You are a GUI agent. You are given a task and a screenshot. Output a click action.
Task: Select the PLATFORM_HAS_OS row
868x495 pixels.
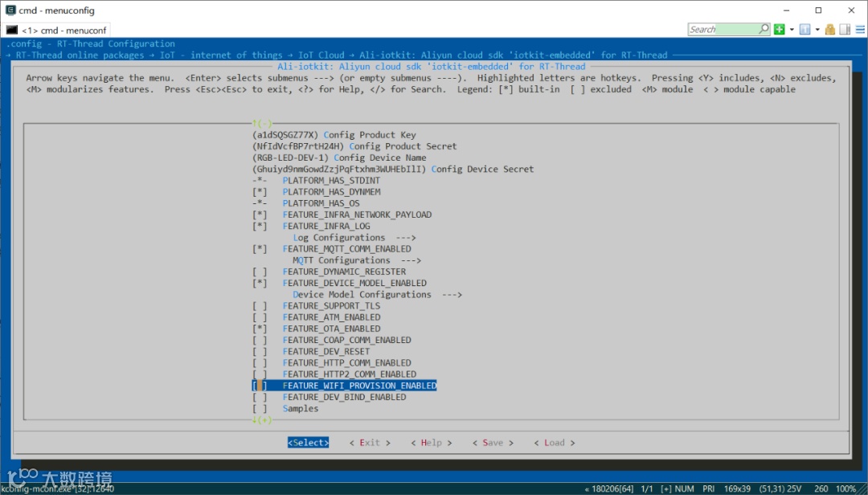click(x=306, y=203)
